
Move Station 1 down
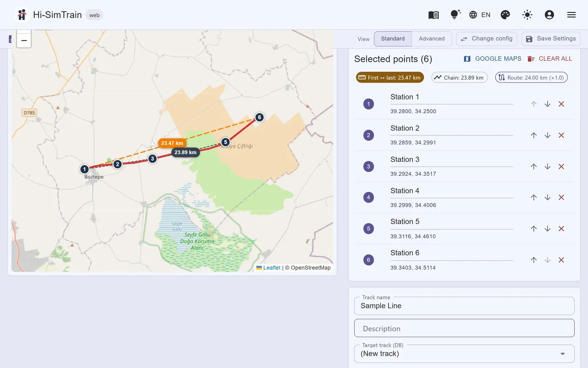pos(548,104)
